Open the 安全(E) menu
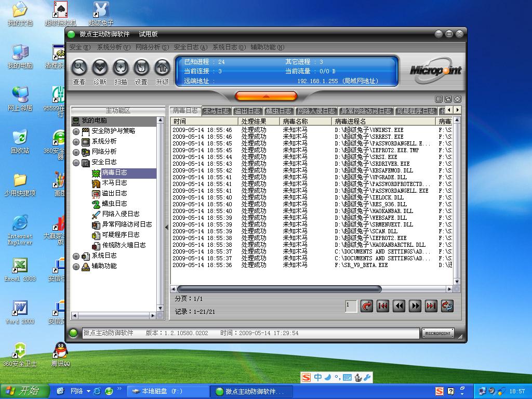This screenshot has width=532, height=399. [79, 47]
